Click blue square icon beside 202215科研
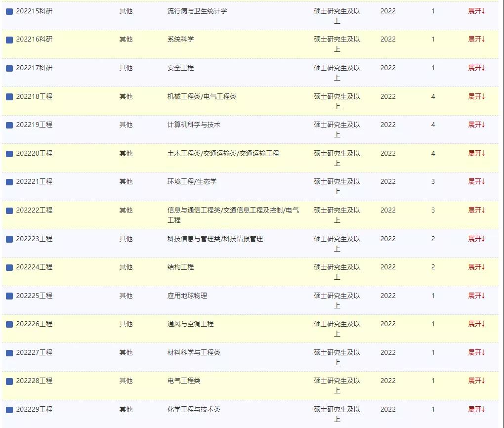The image size is (504, 428). [x=9, y=11]
